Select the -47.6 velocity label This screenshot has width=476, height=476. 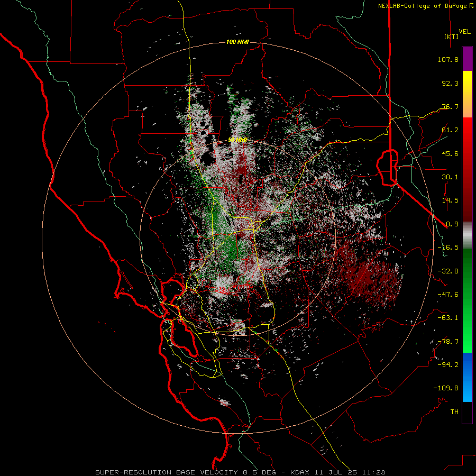click(448, 295)
